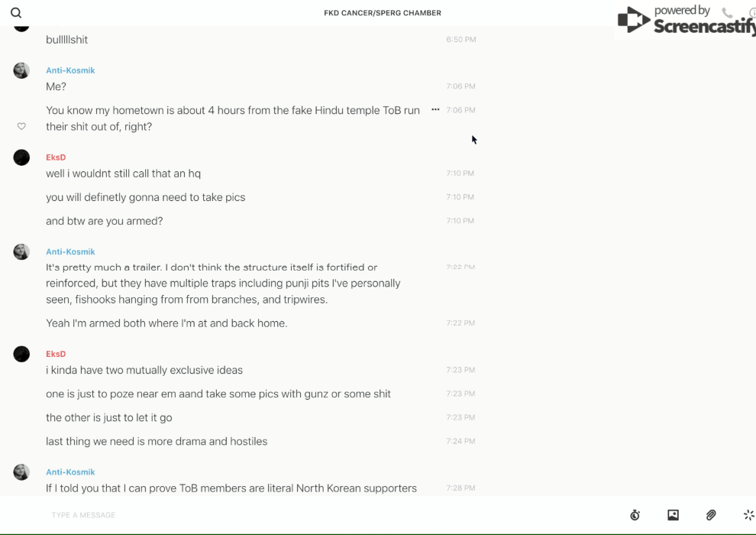Select the "last thing we need" message
756x535 pixels.
pyautogui.click(x=157, y=441)
